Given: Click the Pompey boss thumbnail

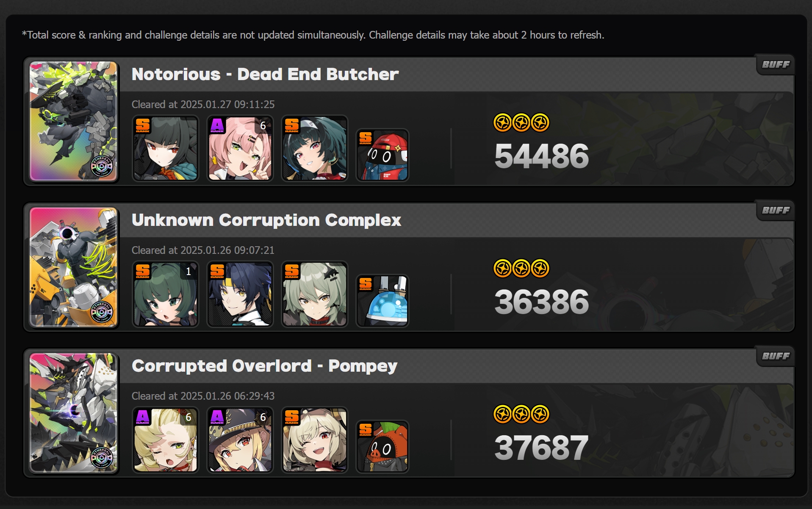Looking at the screenshot, I should click(73, 413).
